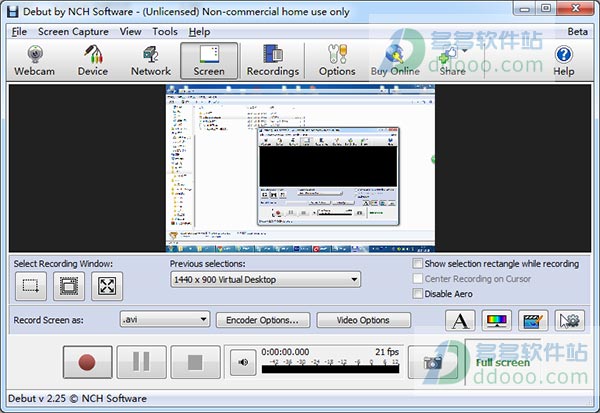
Task: Switch to Network source
Action: point(151,60)
